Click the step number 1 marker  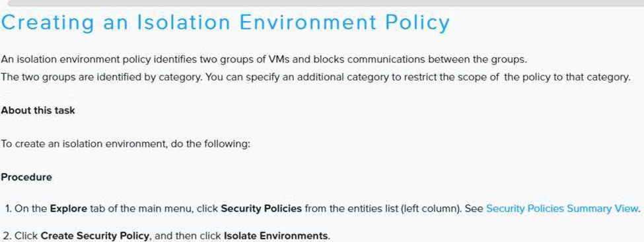(8, 209)
